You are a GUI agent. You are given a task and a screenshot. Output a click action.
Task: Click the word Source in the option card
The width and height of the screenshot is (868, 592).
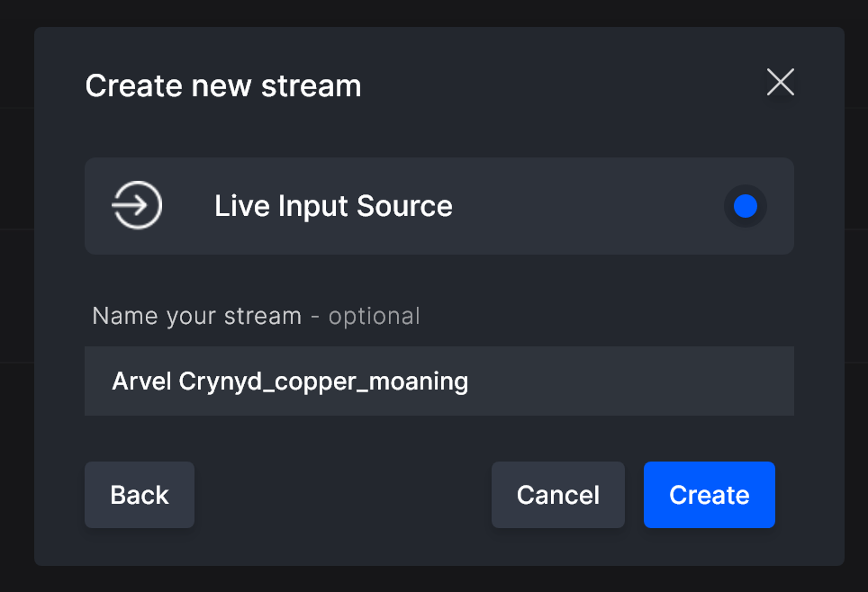(x=404, y=206)
